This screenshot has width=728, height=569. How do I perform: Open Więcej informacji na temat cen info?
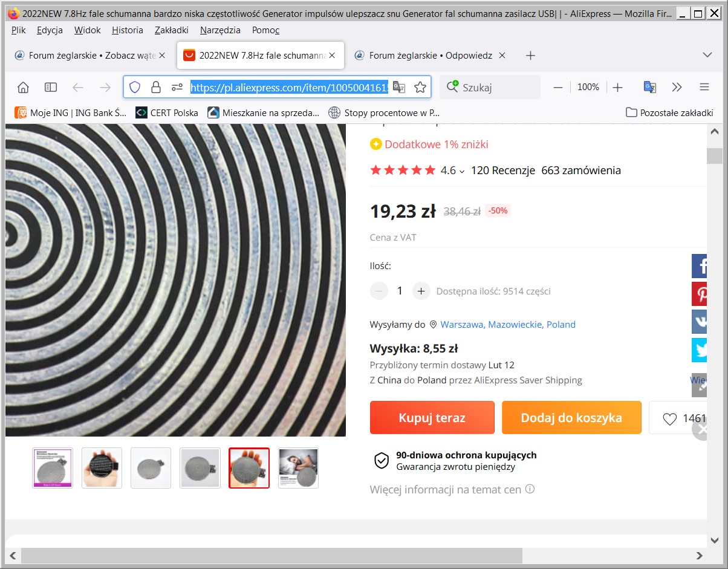click(530, 489)
